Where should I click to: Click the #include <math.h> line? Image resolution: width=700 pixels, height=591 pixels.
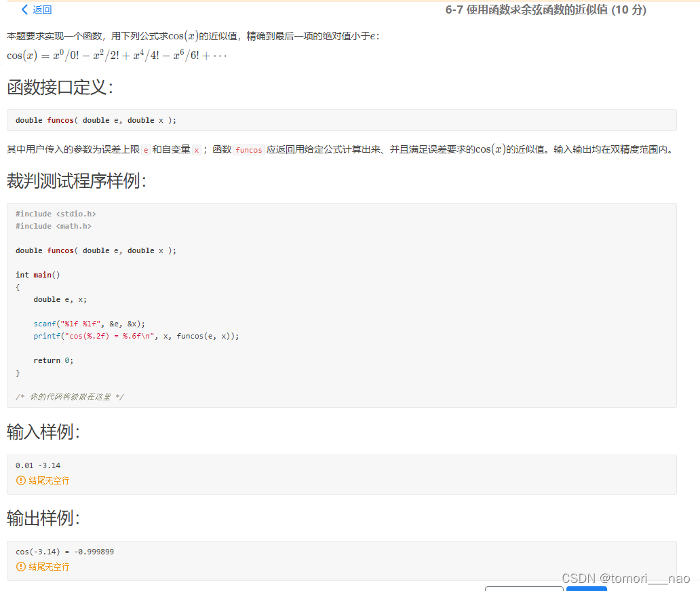tap(54, 226)
